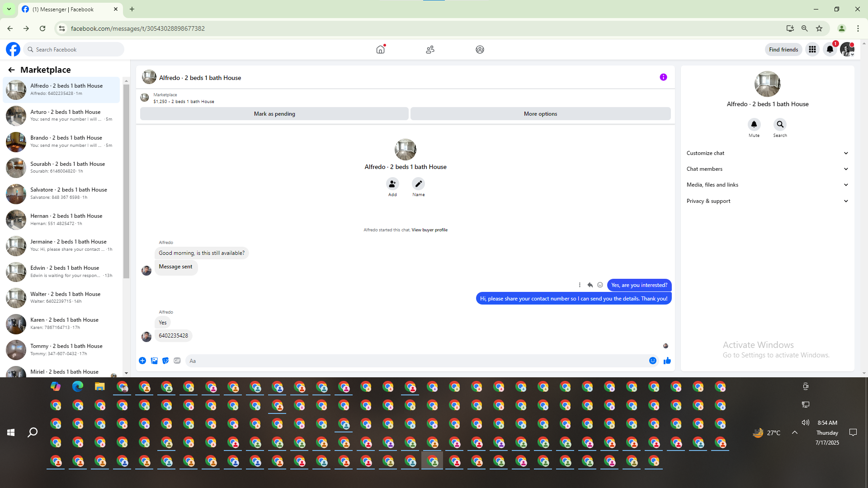Open Chrome's zoom magnifier icon in address bar
The image size is (868, 488).
[x=805, y=28]
